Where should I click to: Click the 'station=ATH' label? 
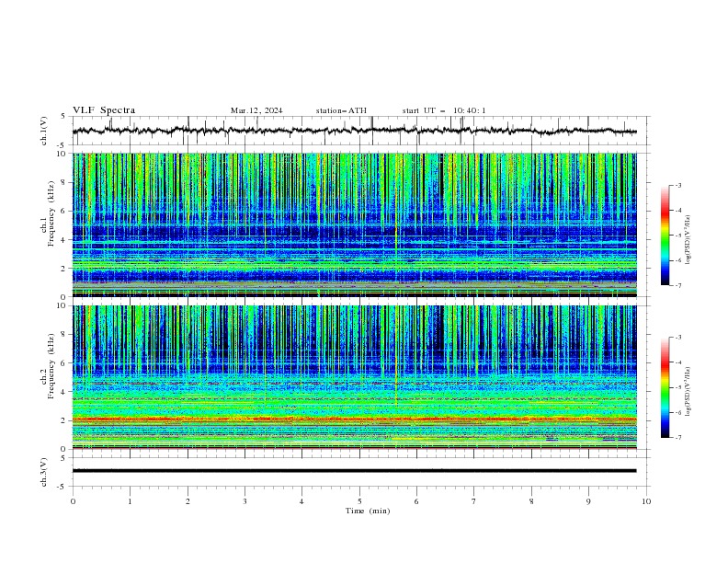pyautogui.click(x=341, y=110)
